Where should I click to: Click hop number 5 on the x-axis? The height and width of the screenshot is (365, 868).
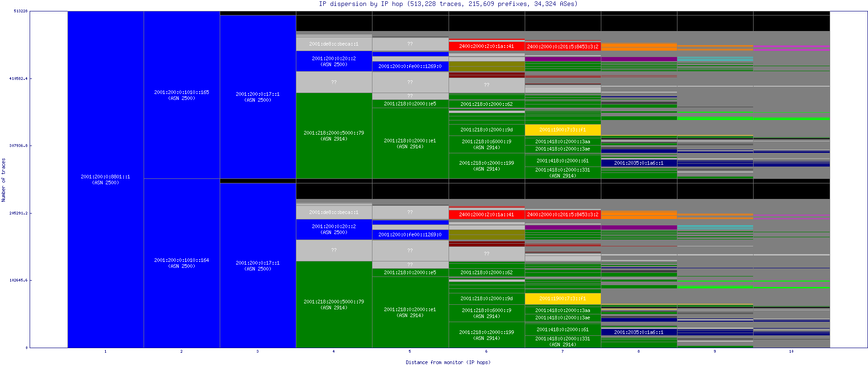[410, 351]
